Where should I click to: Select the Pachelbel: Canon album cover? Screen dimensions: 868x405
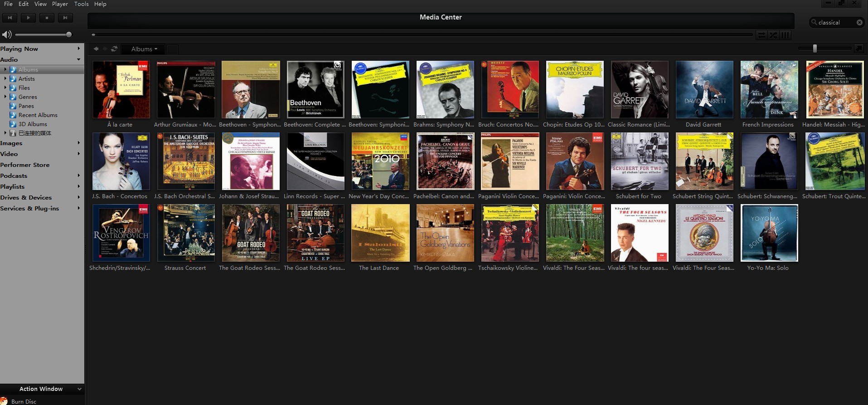point(445,161)
